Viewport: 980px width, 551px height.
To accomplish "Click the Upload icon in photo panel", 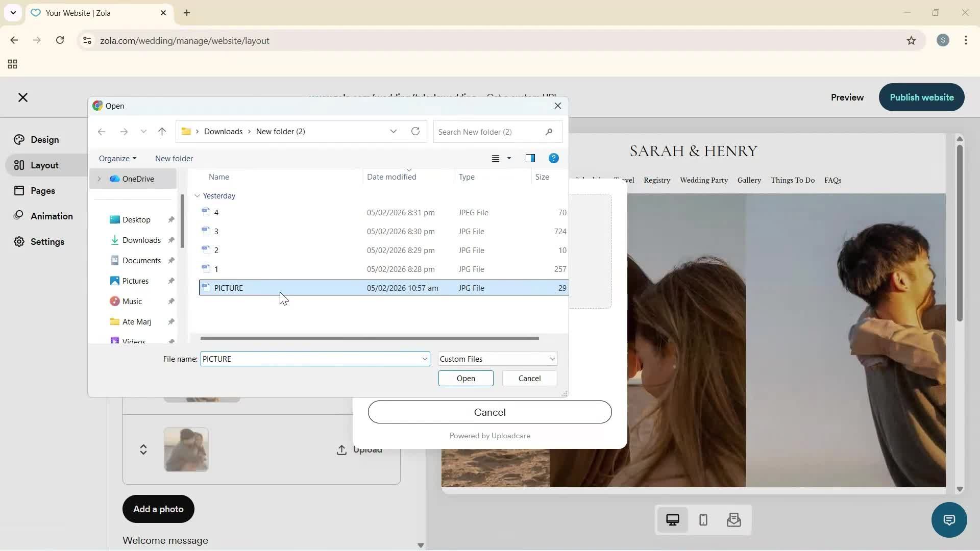I will point(342,449).
